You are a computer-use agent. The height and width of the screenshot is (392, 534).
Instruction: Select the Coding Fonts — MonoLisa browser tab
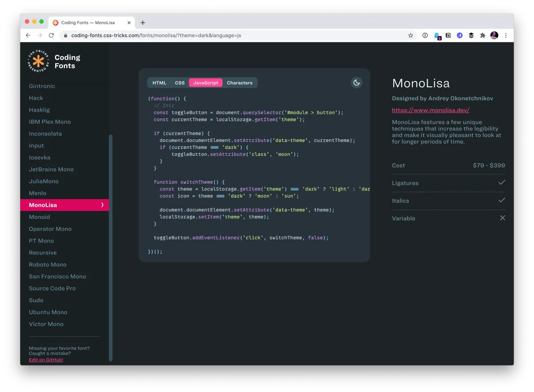click(x=91, y=23)
